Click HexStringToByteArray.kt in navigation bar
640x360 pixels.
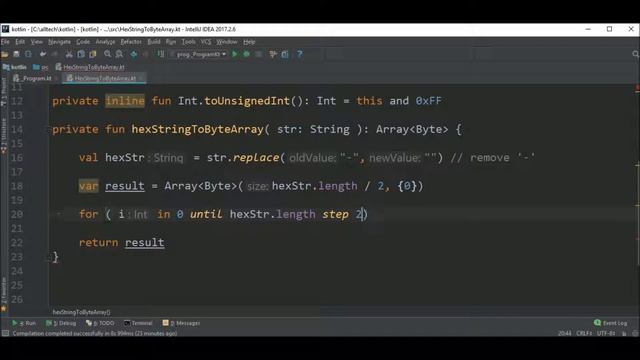point(90,67)
